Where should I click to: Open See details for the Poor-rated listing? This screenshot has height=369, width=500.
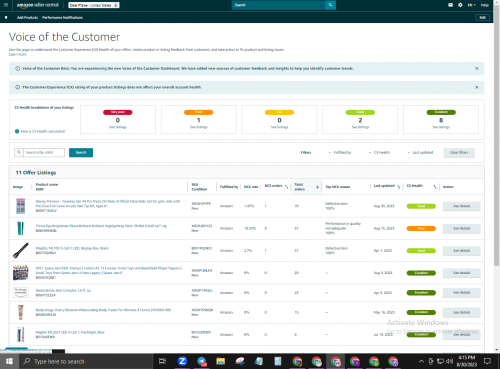click(462, 228)
